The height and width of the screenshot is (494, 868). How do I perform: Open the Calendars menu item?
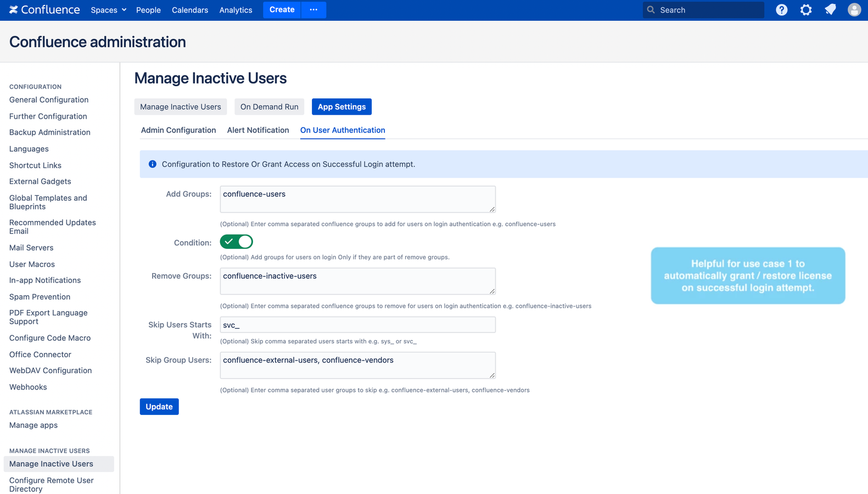pos(190,10)
